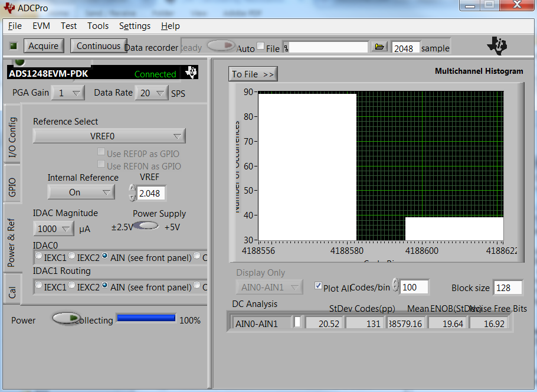Viewport: 537px width, 392px height.
Task: Increment the VREF value stepper
Action: coord(133,188)
